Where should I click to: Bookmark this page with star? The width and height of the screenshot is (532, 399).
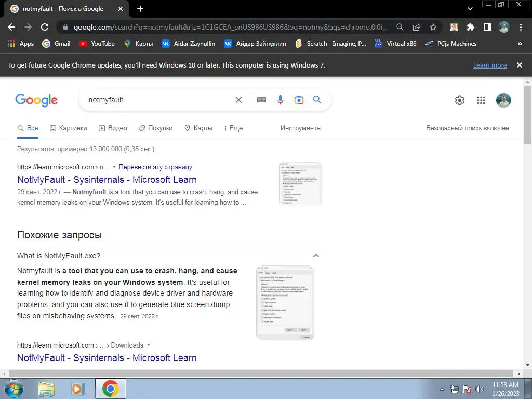(433, 27)
